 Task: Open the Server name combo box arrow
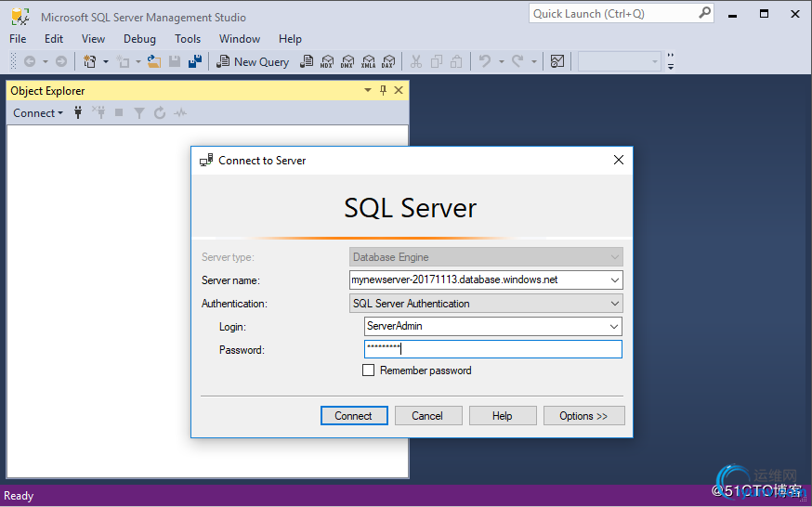point(615,280)
